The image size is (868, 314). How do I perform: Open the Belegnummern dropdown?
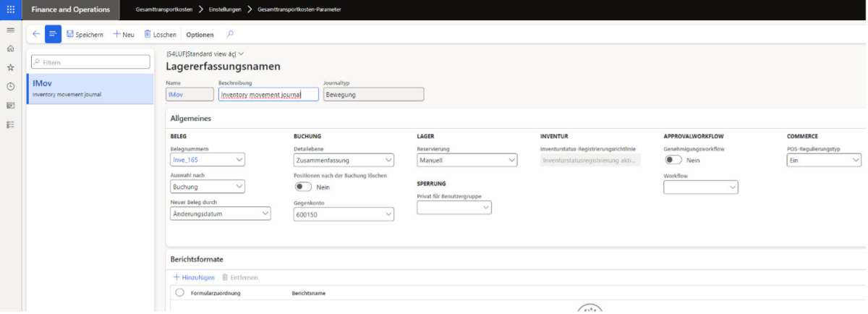click(x=208, y=160)
